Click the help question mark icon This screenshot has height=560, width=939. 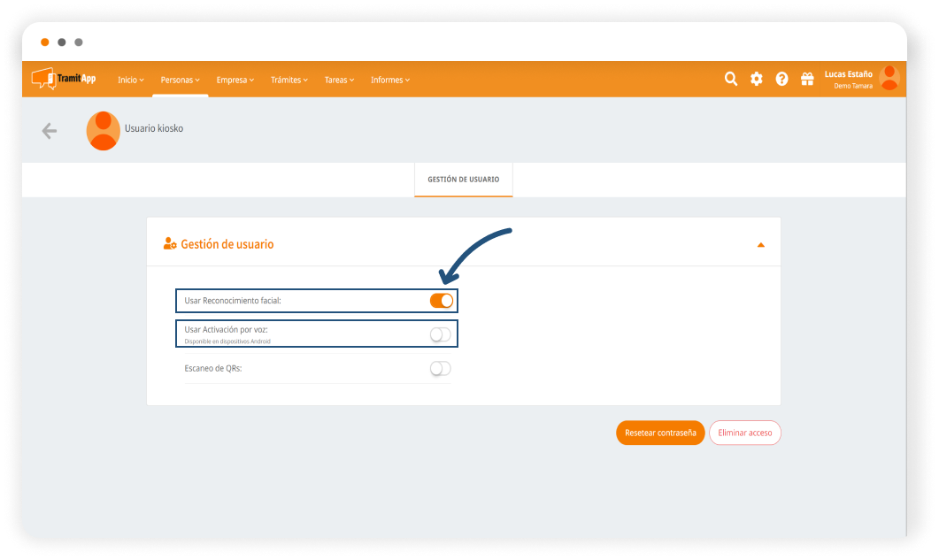point(781,79)
